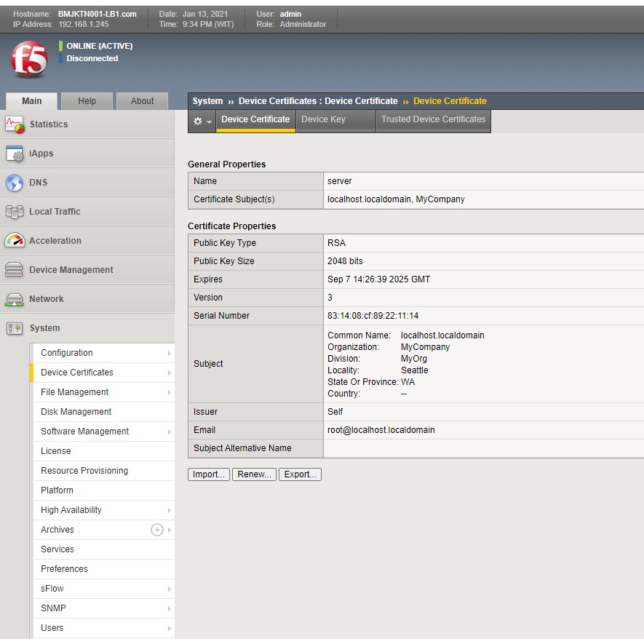Click the Device Management icon

pos(15,270)
